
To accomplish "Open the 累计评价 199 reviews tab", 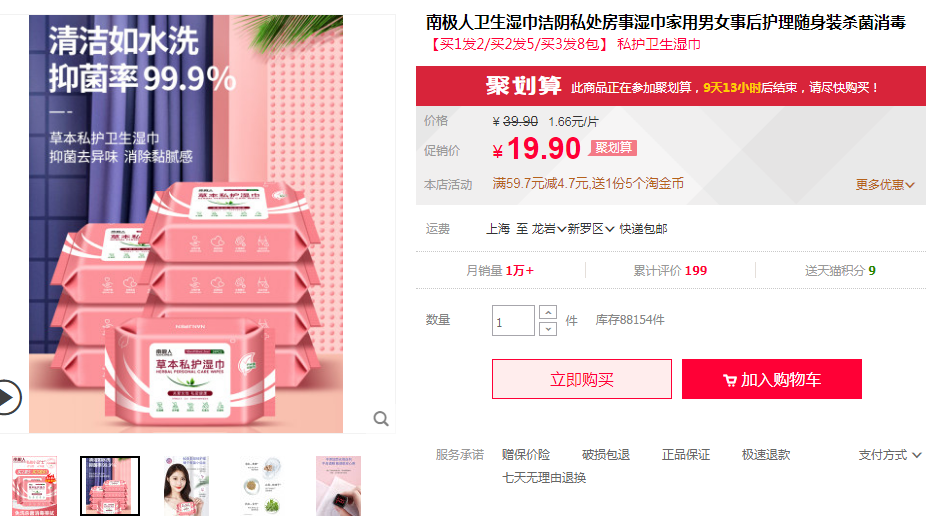I will point(670,271).
